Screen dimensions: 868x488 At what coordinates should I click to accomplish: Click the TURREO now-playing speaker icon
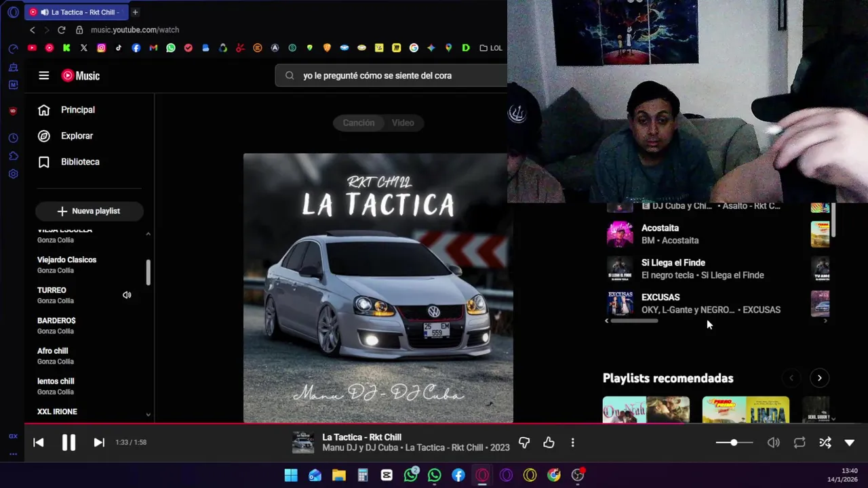(x=127, y=295)
